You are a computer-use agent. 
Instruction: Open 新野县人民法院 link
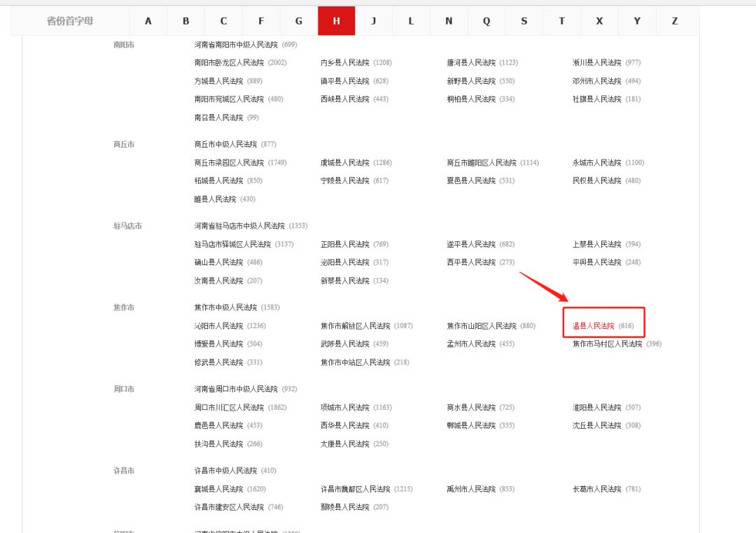(471, 81)
